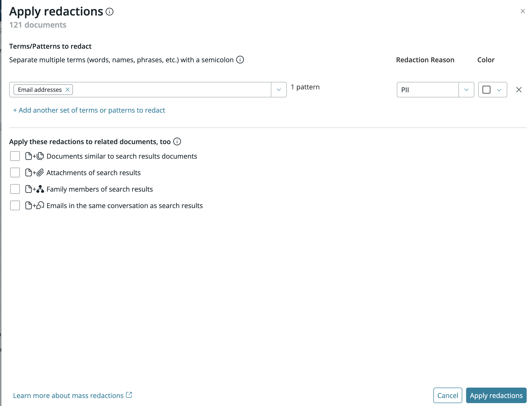532x406 pixels.
Task: Remove the Email addresses tag
Action: 68,90
